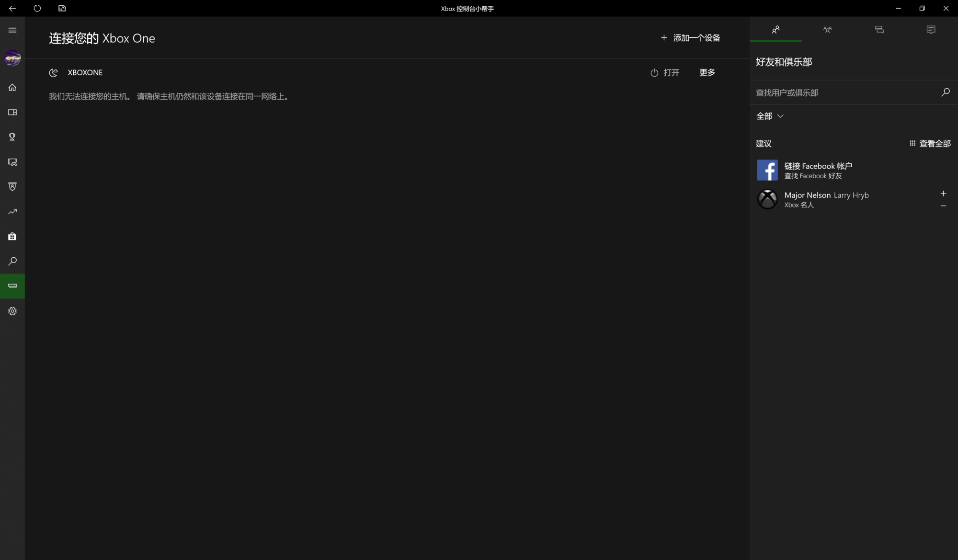This screenshot has height=560, width=958.
Task: Expand the 全部 filter dropdown
Action: [x=770, y=116]
